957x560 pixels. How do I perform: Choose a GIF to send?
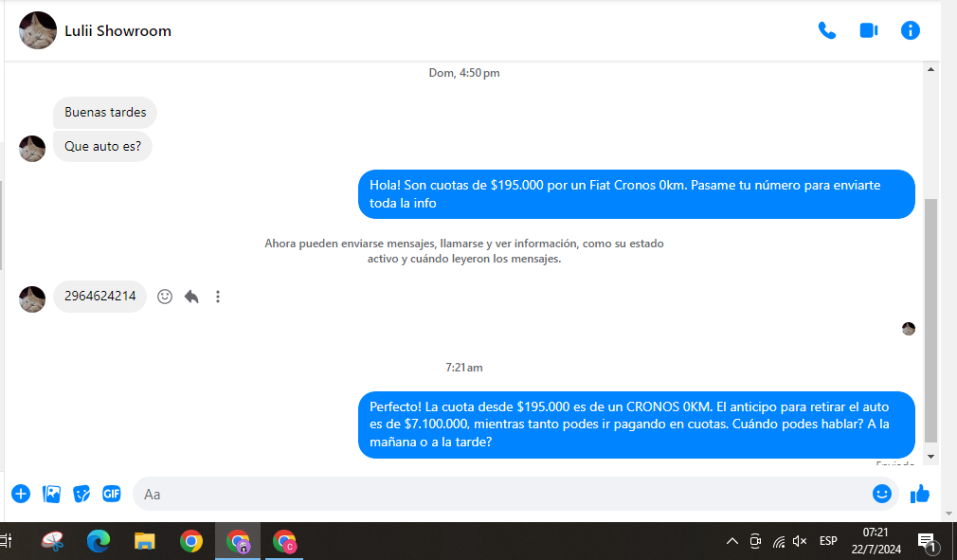(x=112, y=494)
